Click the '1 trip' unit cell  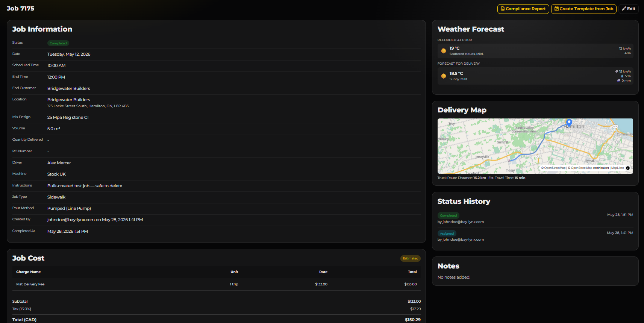pos(234,284)
